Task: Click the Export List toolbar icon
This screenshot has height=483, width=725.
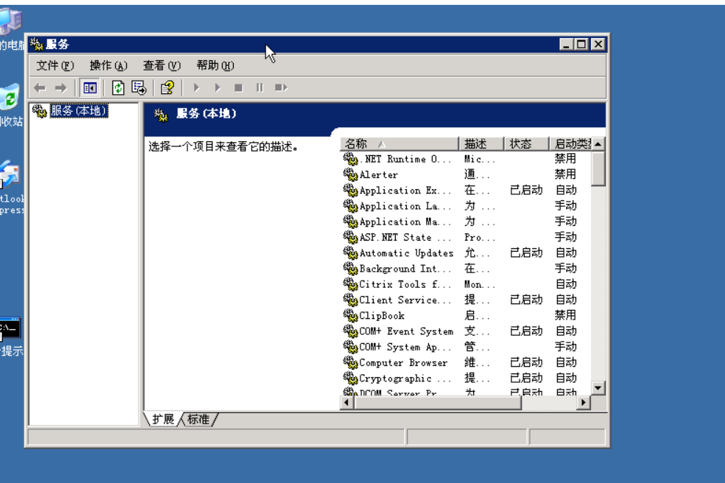Action: [x=139, y=88]
